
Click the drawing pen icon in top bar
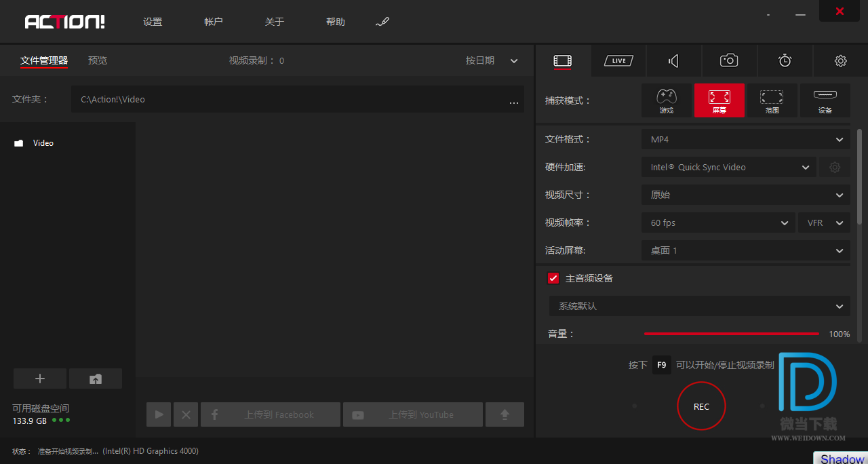tap(382, 22)
